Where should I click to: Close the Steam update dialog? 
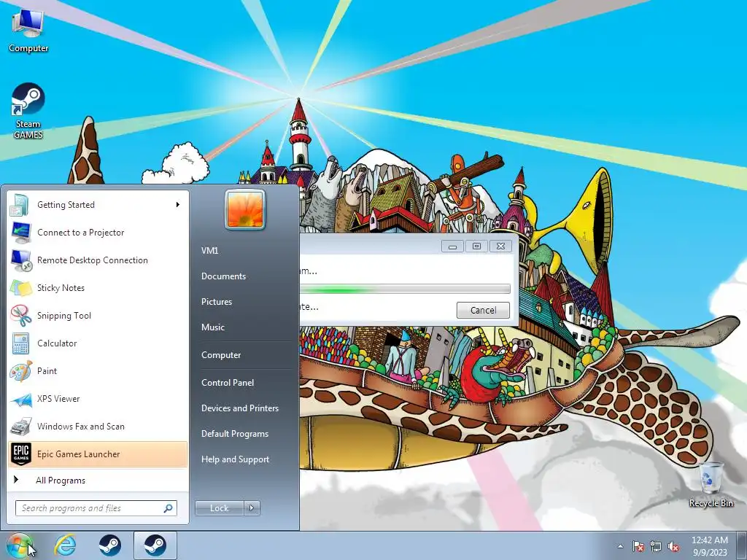click(x=500, y=246)
